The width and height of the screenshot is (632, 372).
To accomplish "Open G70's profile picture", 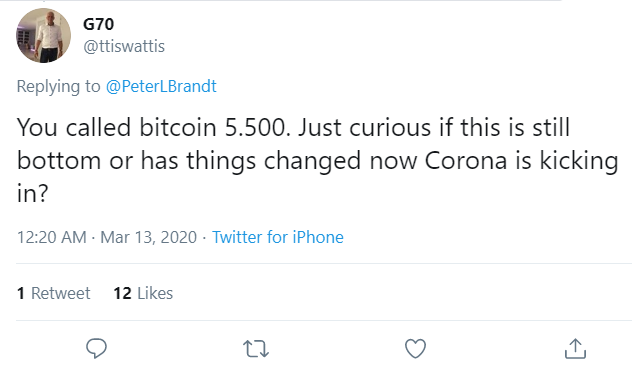I will (x=44, y=35).
